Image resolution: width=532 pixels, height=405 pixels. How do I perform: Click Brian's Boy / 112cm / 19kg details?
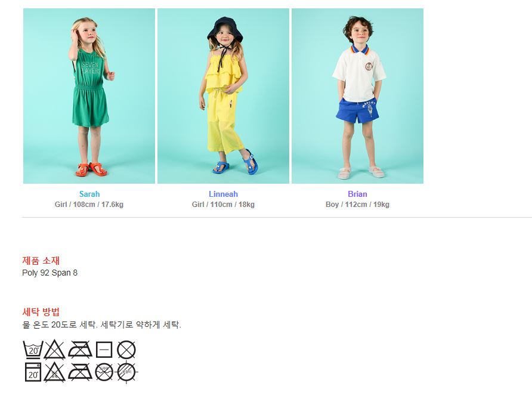(357, 205)
